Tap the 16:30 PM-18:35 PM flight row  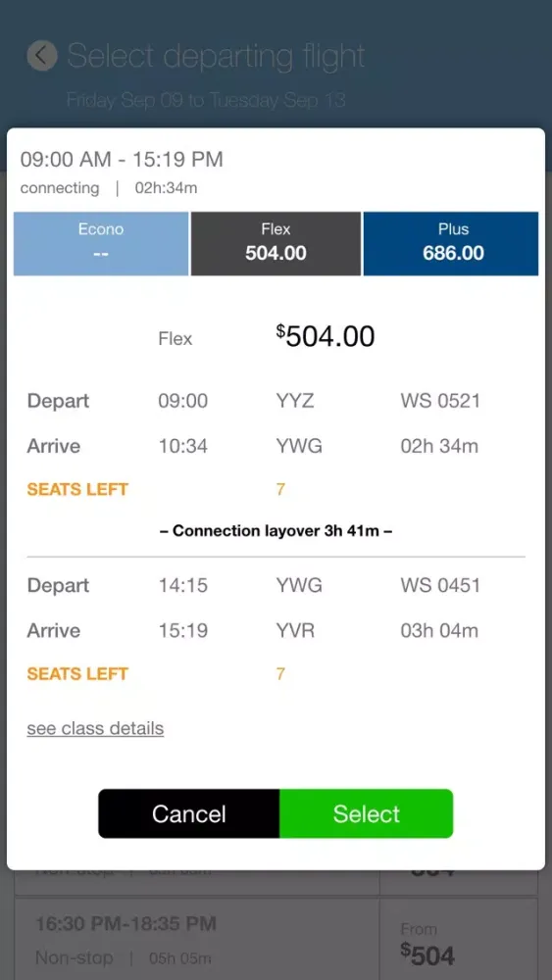pos(196,939)
